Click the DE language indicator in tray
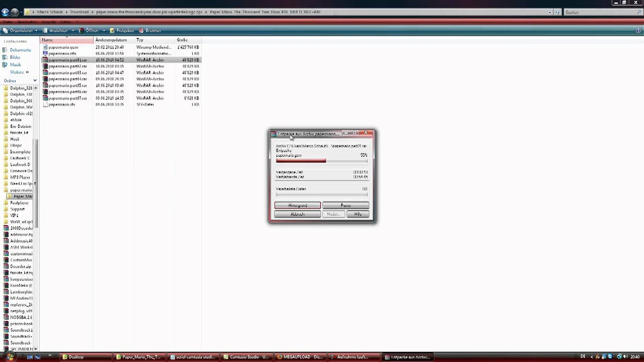The image size is (644, 362). point(583,357)
